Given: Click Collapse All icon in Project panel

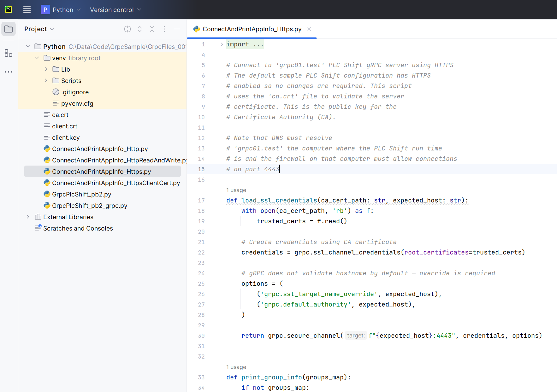Looking at the screenshot, I should (152, 29).
